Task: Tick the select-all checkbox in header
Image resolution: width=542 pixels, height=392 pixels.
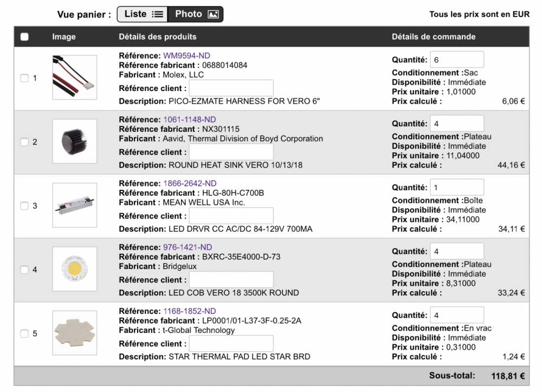Action: (x=24, y=37)
